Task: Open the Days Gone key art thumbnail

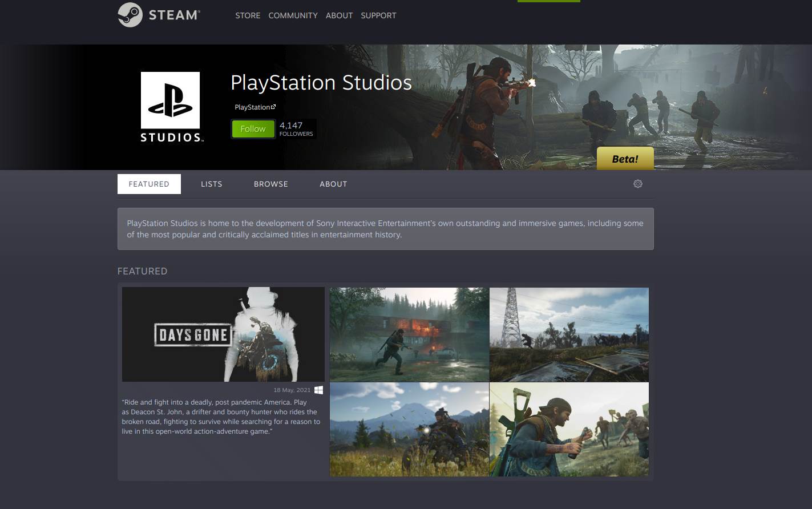Action: [x=223, y=334]
